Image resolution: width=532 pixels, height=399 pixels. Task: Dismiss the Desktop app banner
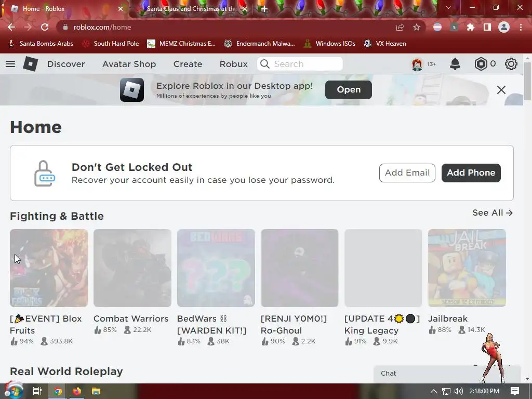tap(501, 90)
